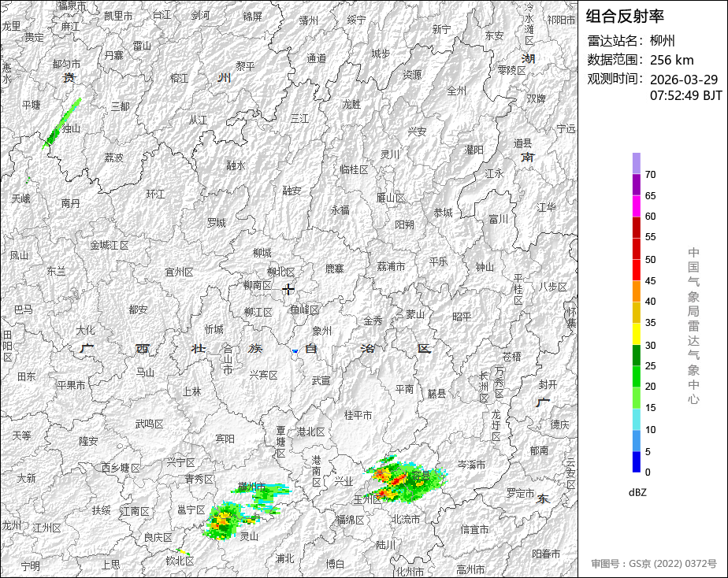Click the 柳南区 map label
The width and height of the screenshot is (728, 578).
(258, 285)
